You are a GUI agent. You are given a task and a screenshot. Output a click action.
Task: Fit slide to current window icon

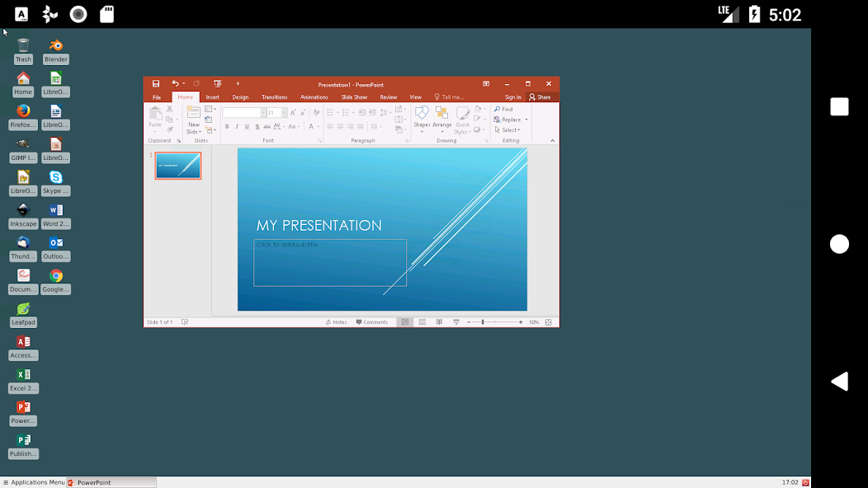click(x=548, y=322)
